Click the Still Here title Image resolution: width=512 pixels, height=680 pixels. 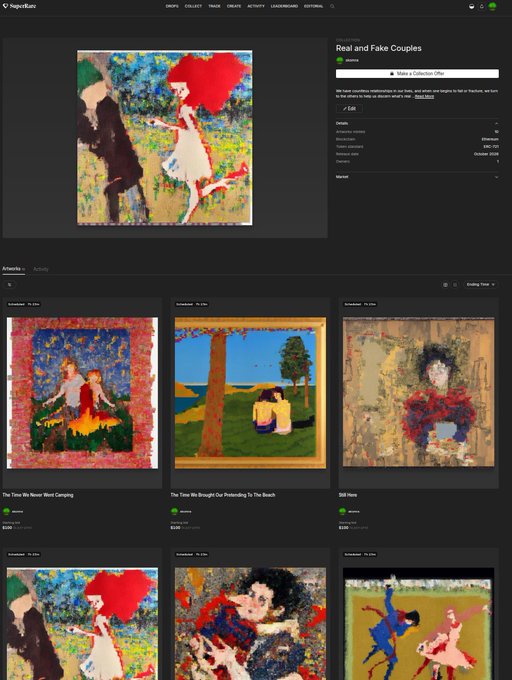348,495
